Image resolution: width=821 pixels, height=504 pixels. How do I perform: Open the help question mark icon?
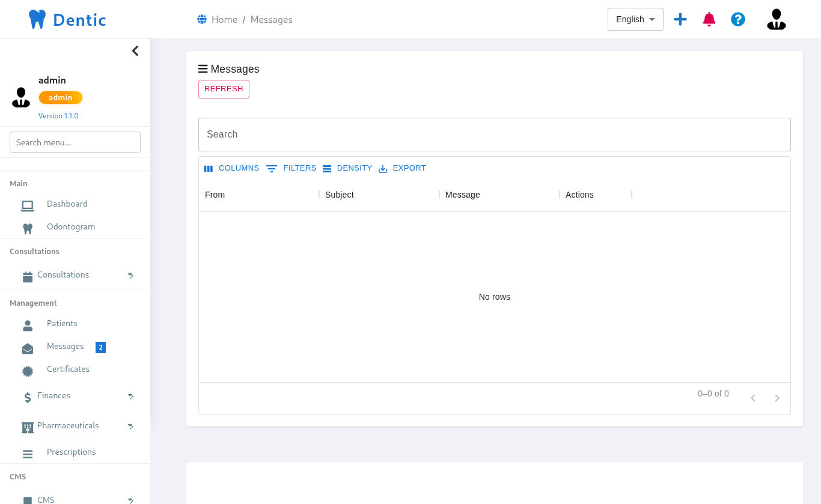point(738,19)
